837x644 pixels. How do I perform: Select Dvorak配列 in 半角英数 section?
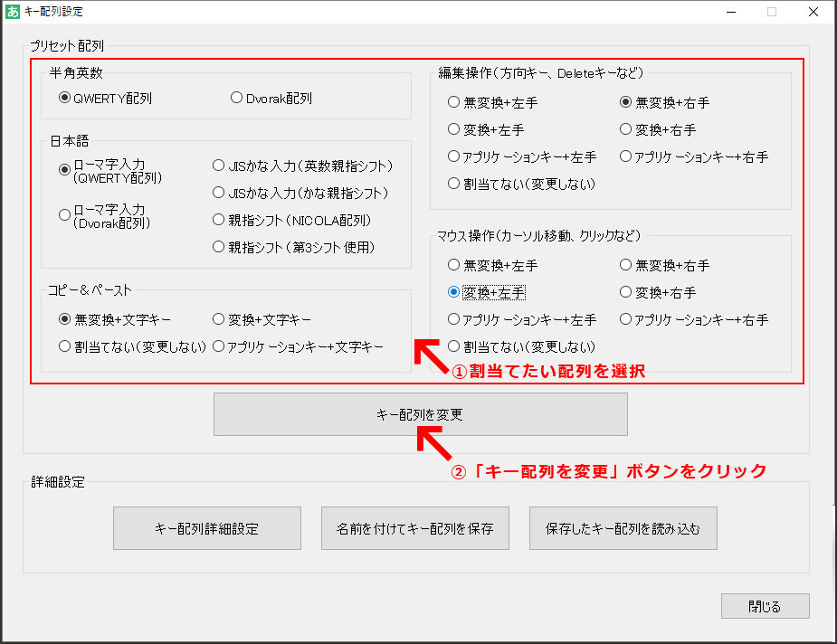[x=236, y=98]
